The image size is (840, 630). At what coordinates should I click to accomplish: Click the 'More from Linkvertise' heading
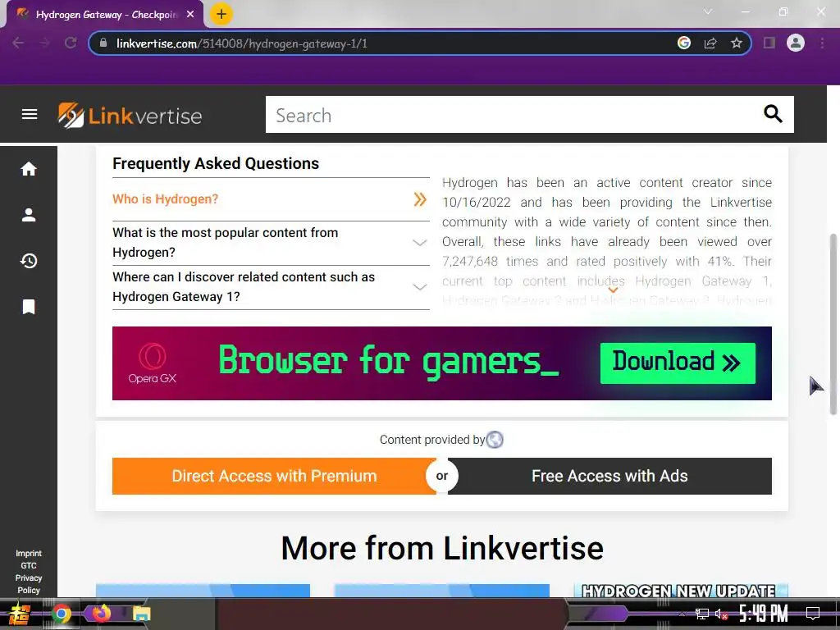(x=442, y=548)
